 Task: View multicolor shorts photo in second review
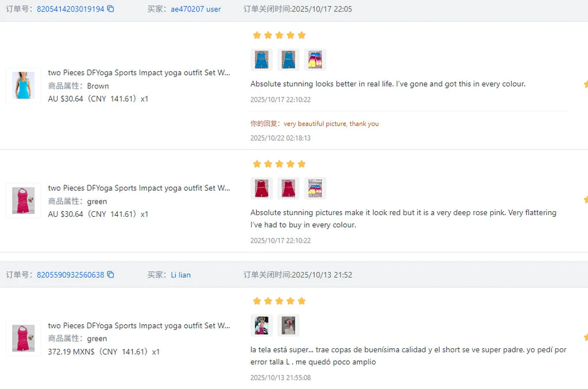(x=315, y=188)
